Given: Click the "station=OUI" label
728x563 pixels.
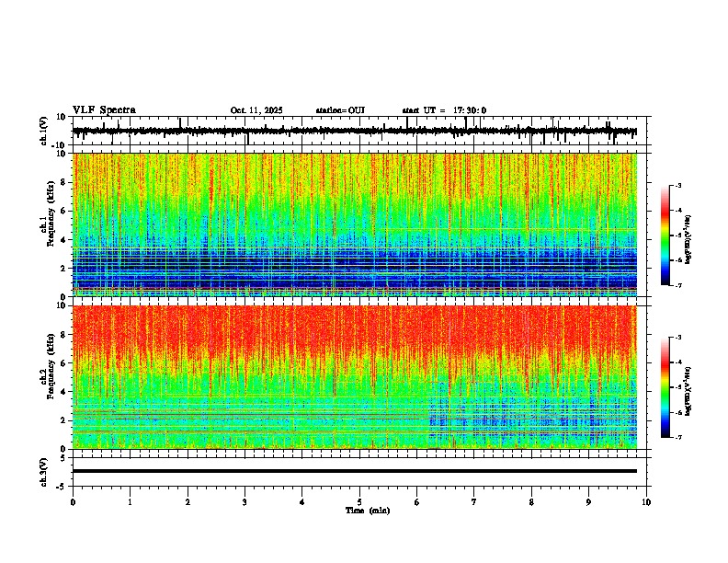Looking at the screenshot, I should [x=340, y=110].
